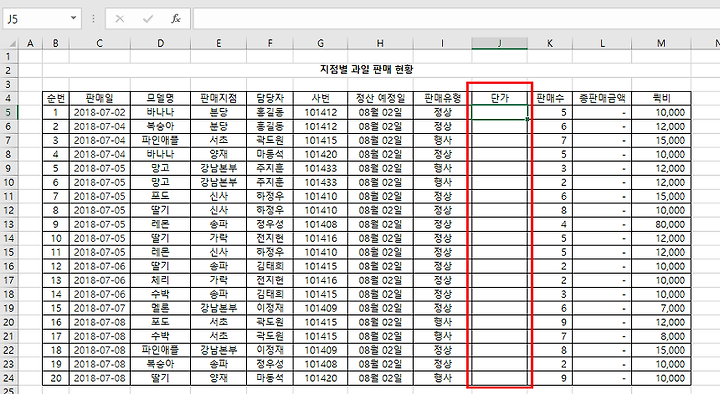Click date cell 2018-07-02 in row 5

[100, 113]
